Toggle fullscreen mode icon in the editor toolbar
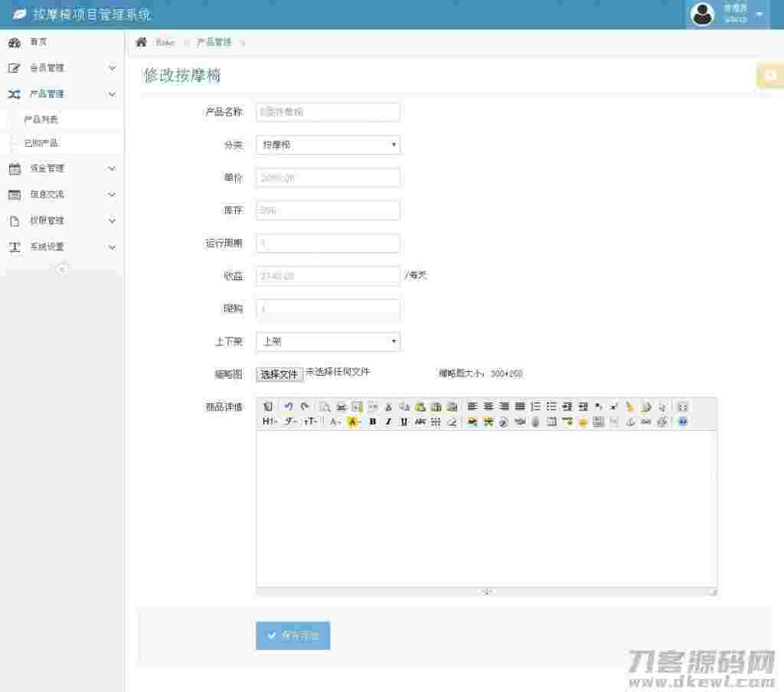The height and width of the screenshot is (692, 784). pyautogui.click(x=683, y=406)
